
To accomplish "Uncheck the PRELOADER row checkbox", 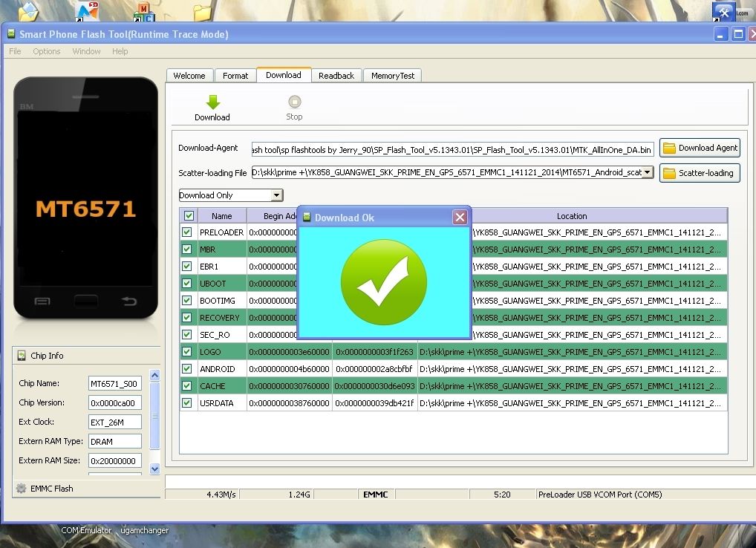I will coord(187,232).
